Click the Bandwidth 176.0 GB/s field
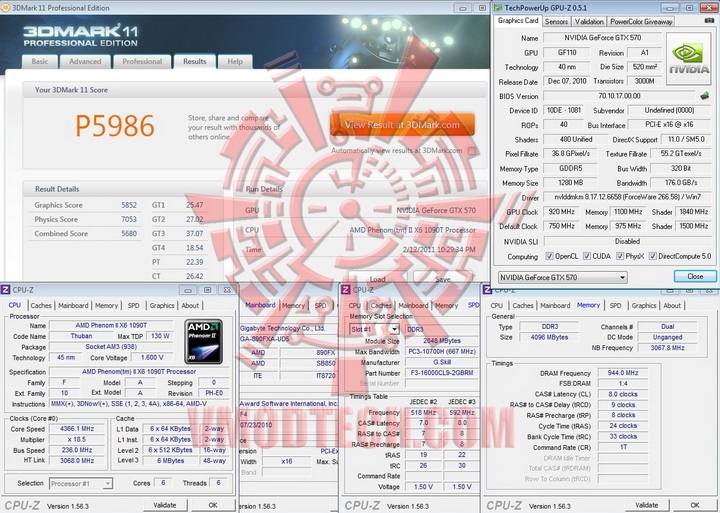720x513 pixels. pos(681,183)
